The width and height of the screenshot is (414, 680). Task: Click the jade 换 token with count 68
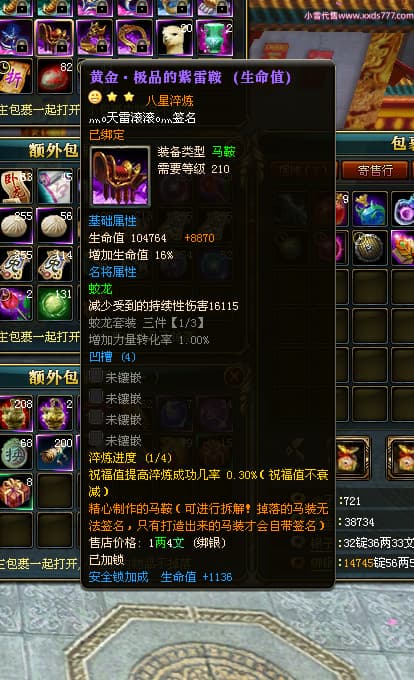pyautogui.click(x=15, y=453)
